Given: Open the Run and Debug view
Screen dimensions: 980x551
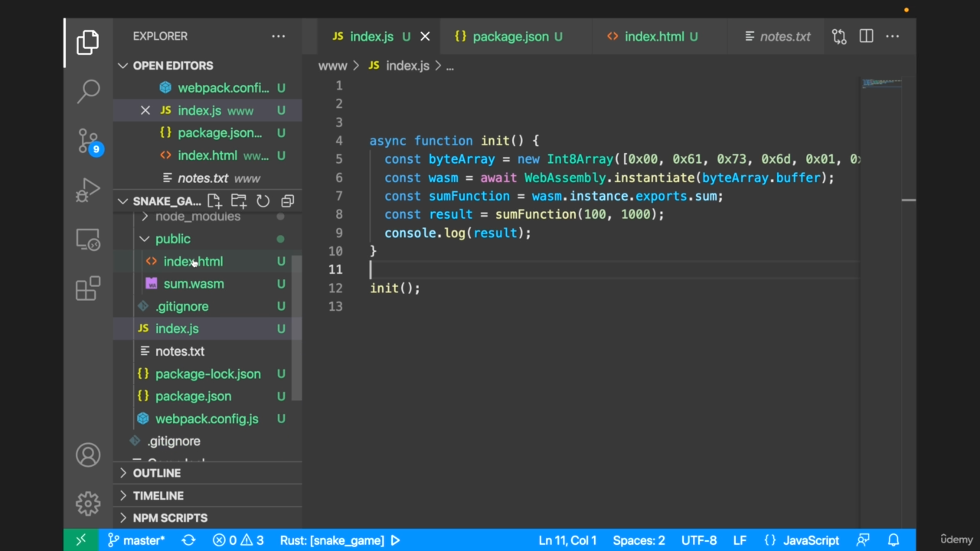Looking at the screenshot, I should tap(88, 190).
